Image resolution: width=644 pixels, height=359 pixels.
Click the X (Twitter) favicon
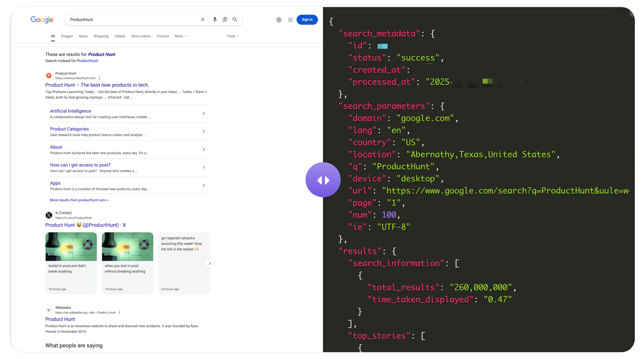49,215
